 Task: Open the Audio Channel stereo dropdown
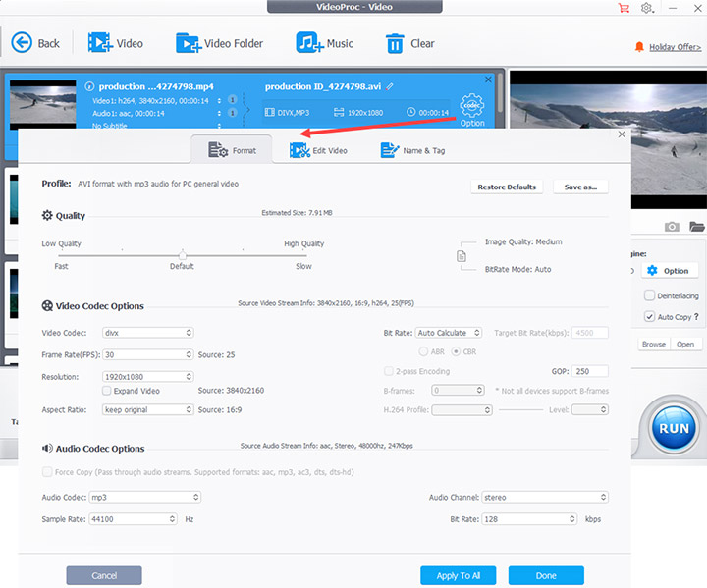click(x=545, y=497)
